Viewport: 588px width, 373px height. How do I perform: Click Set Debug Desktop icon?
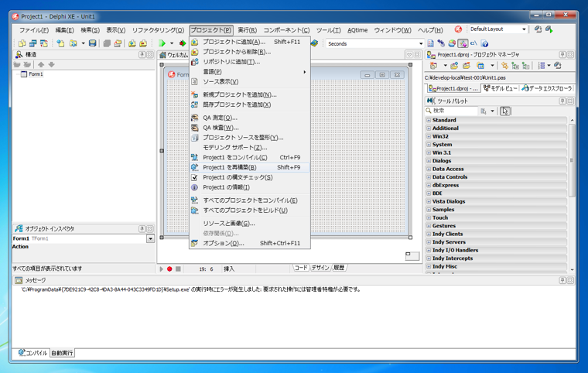pyautogui.click(x=549, y=29)
